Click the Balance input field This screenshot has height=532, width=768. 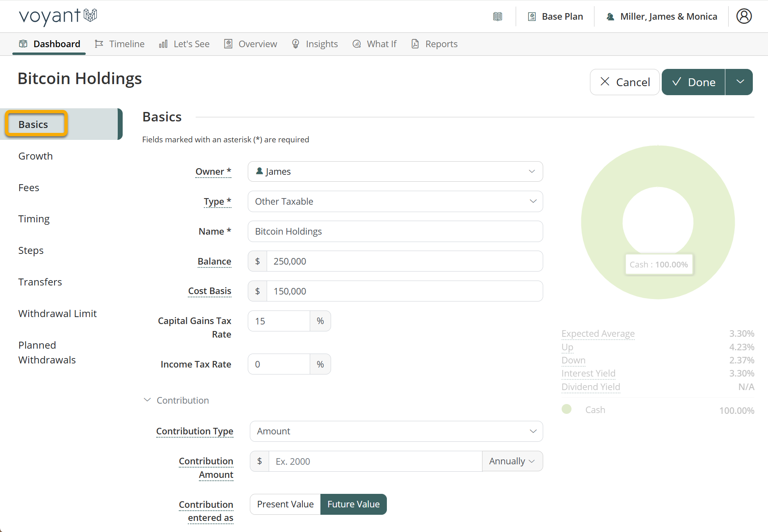[404, 261]
